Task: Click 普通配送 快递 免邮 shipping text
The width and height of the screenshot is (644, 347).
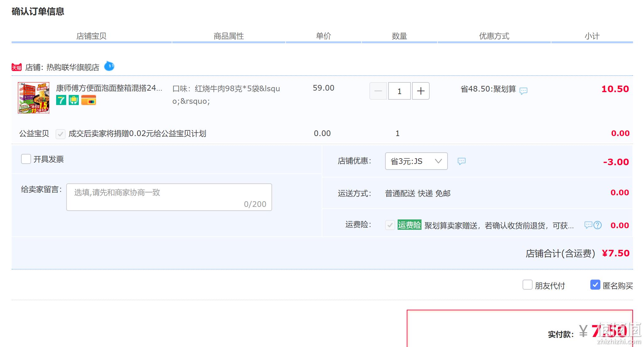Action: pyautogui.click(x=418, y=193)
